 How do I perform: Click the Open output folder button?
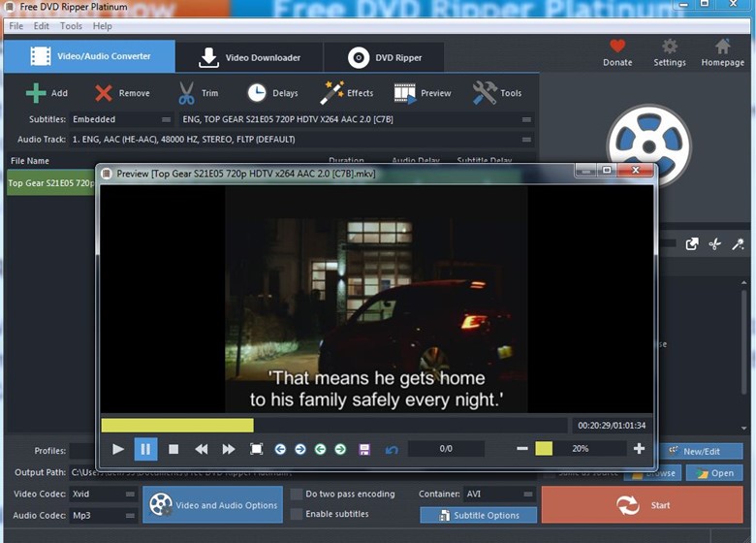714,473
